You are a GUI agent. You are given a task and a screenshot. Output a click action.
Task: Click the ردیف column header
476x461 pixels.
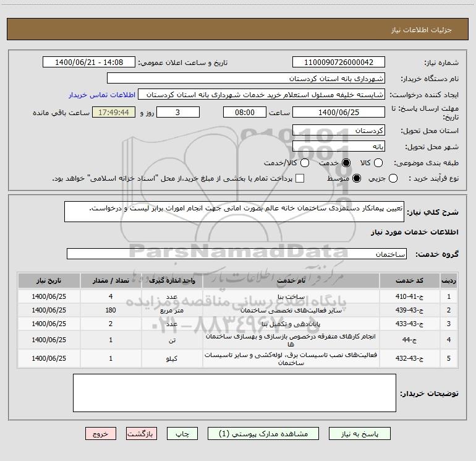click(x=449, y=280)
